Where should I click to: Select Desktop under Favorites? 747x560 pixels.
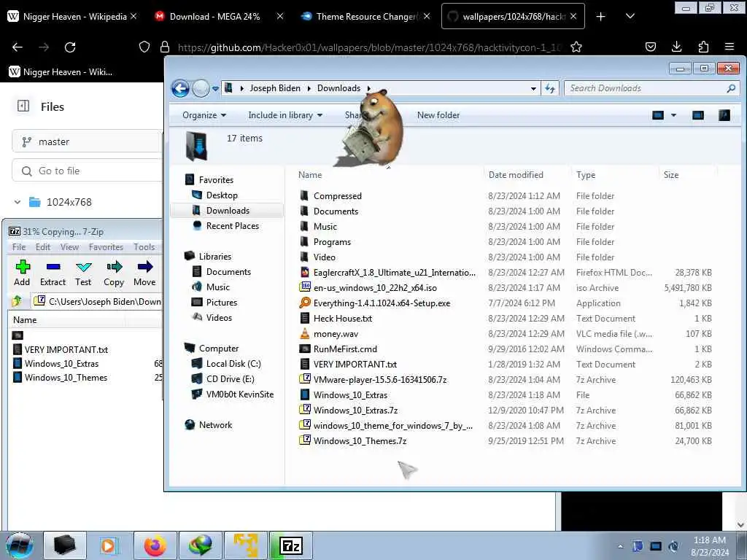[222, 195]
